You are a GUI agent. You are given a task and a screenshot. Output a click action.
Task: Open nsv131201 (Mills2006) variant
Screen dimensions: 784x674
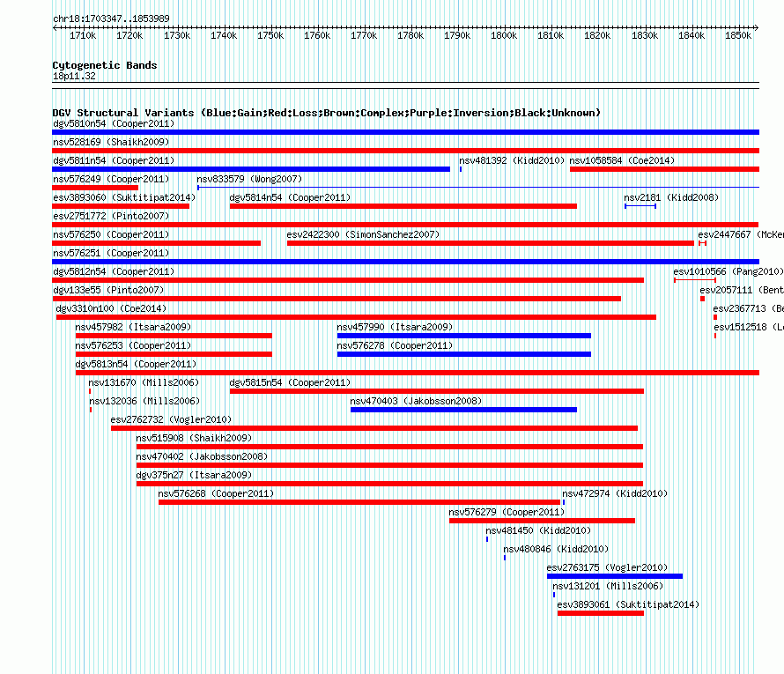(x=608, y=586)
